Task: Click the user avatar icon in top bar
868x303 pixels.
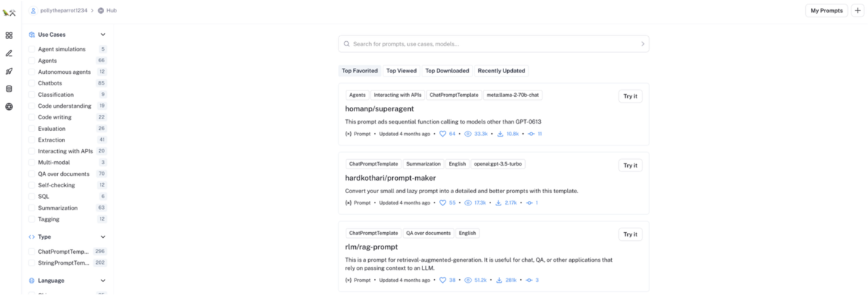Action: pos(33,11)
